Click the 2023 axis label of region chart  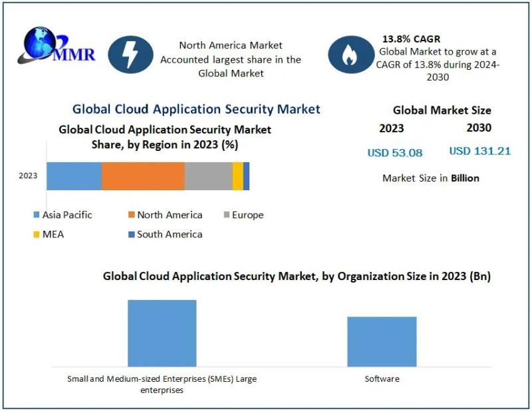pyautogui.click(x=28, y=176)
